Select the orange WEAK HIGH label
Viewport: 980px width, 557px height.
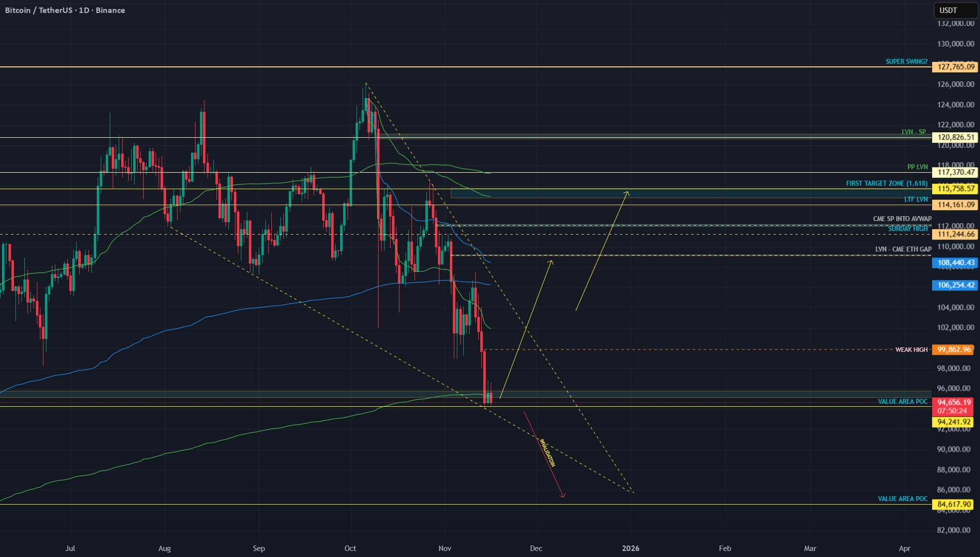tap(911, 349)
